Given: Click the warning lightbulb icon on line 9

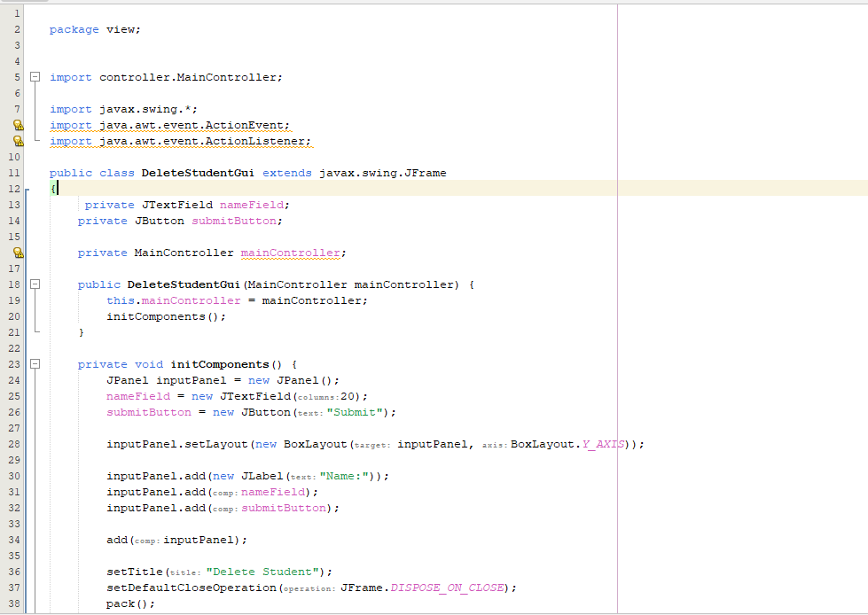Looking at the screenshot, I should tap(18, 141).
